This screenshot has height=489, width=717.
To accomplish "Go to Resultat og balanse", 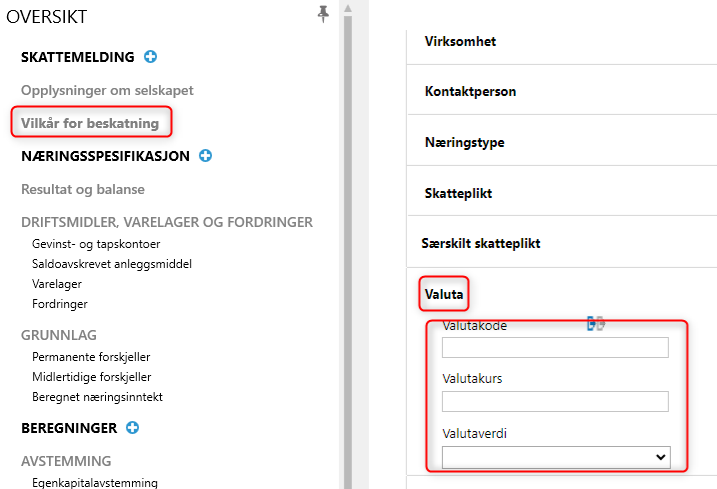I will (83, 189).
